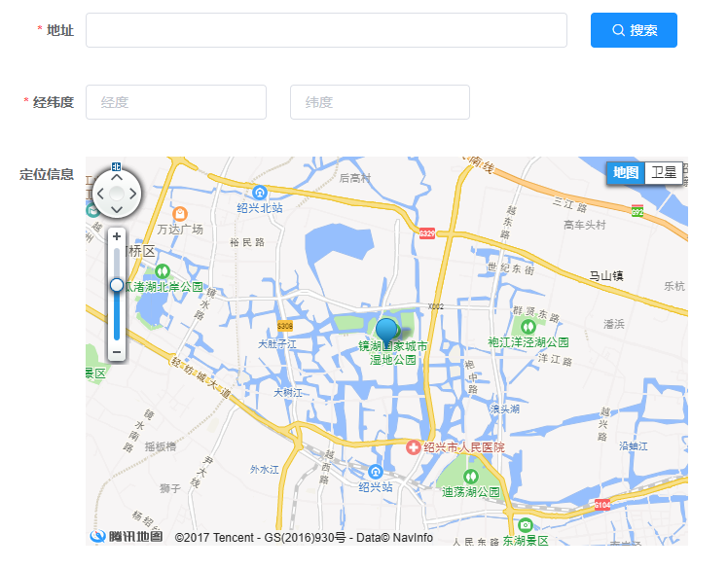
Task: Switch to 卫星 satellite view
Action: pyautogui.click(x=664, y=173)
